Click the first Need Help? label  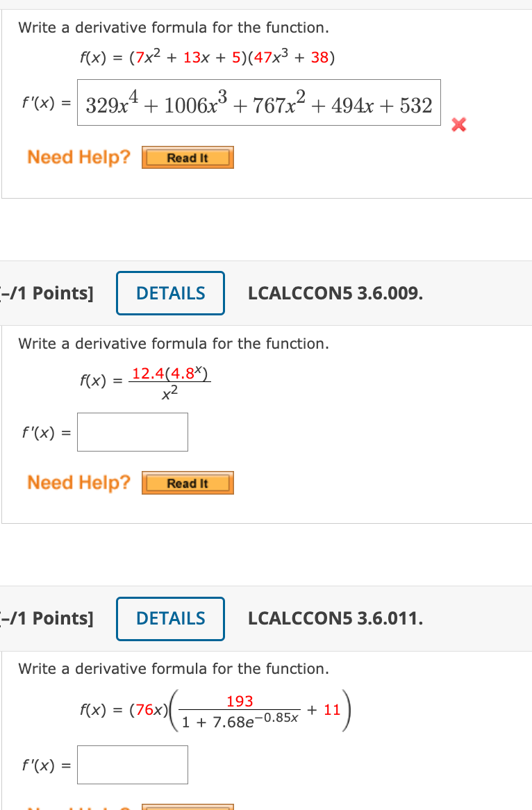coord(79,157)
